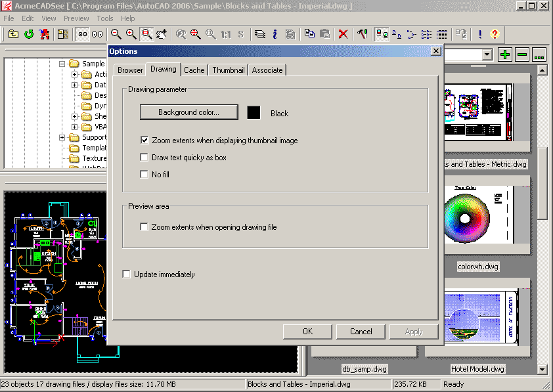Open Options with the hammer icon
Viewport: 553px width, 392px height.
click(362, 34)
